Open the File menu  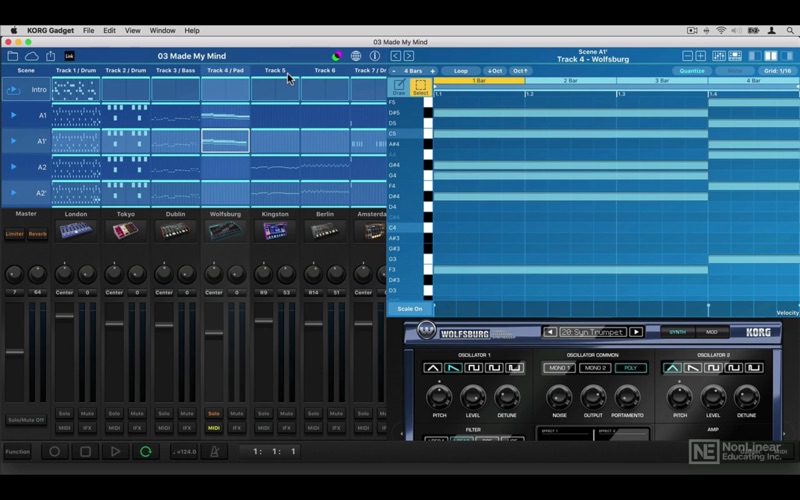88,31
